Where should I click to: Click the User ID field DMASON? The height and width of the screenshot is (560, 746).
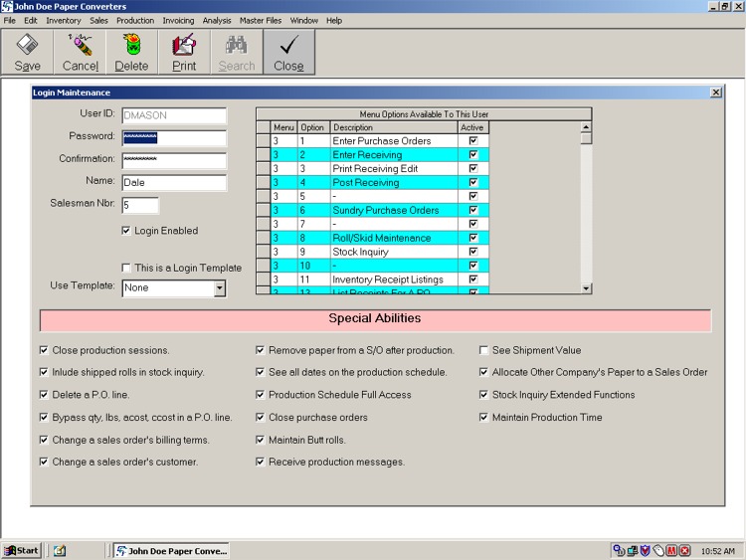coord(174,115)
